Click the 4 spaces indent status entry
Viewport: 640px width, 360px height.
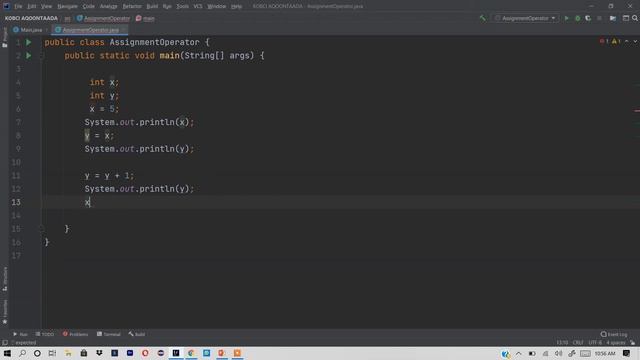tap(616, 343)
